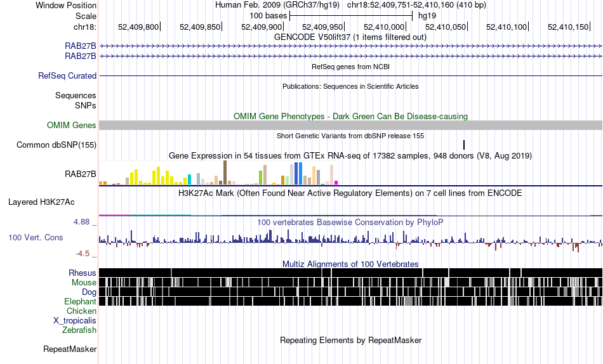This screenshot has height=364, width=603.
Task: Click the Rhesus alignment row label
Action: pyautogui.click(x=83, y=273)
